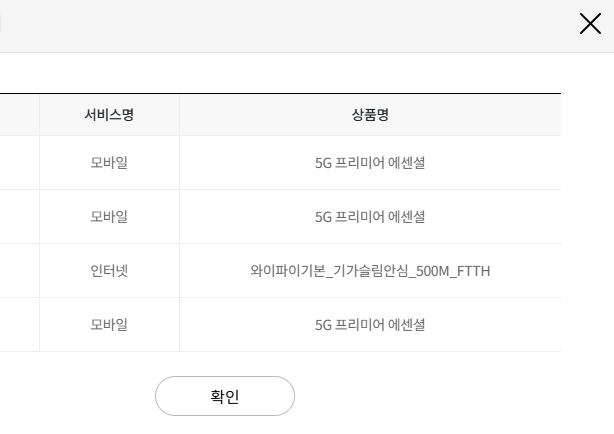Click the blank header cell left of 서비스명
Viewport: 614px width, 434px height.
19,115
